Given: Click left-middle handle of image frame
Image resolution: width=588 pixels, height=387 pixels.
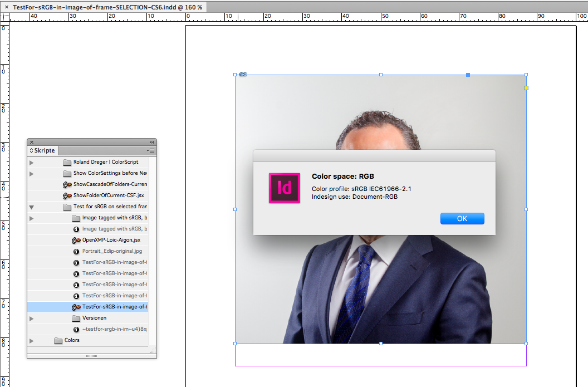Looking at the screenshot, I should 235,209.
